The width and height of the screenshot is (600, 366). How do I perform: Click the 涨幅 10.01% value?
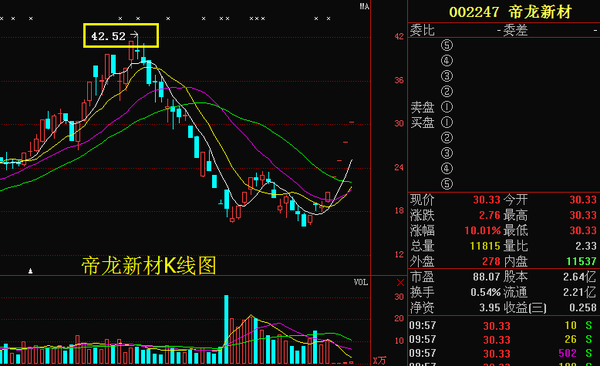click(x=483, y=231)
